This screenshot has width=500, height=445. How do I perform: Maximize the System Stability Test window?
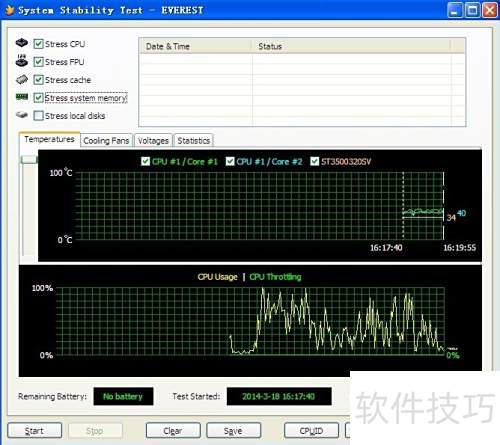[x=472, y=10]
